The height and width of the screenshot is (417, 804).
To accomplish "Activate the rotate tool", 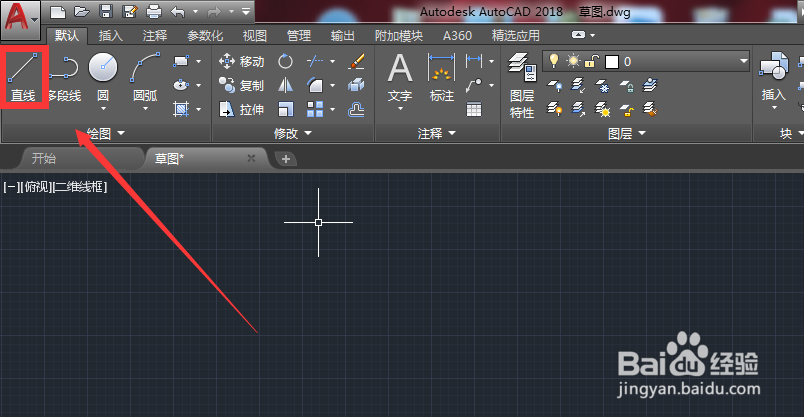I will point(286,62).
